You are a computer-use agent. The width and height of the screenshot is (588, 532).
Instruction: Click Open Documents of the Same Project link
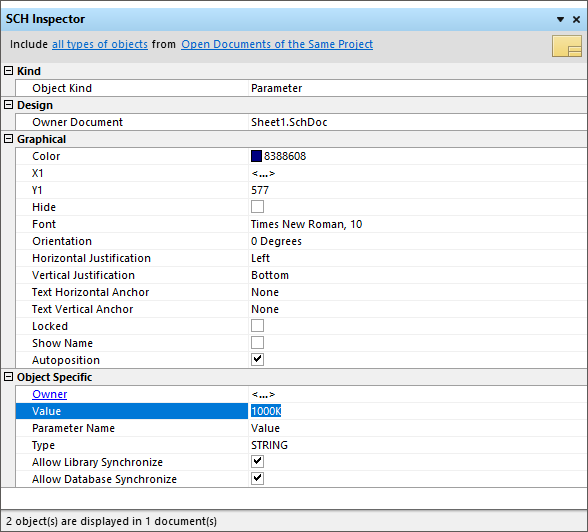[277, 44]
